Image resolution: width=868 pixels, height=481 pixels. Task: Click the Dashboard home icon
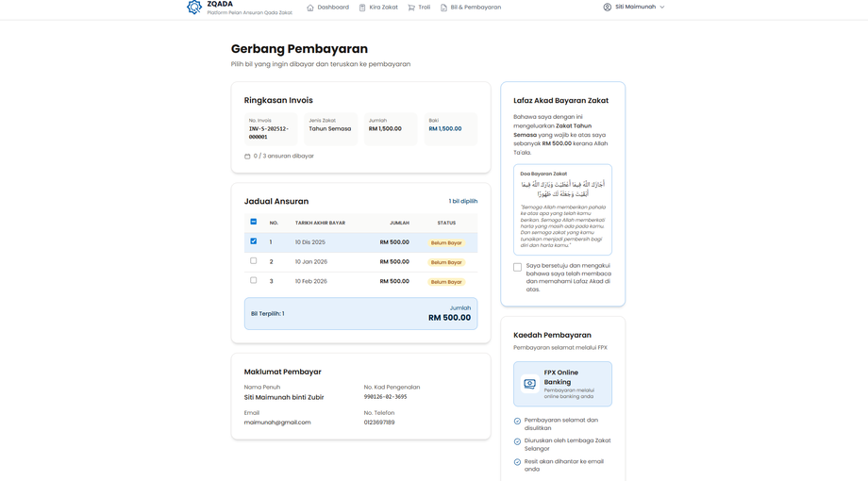[310, 8]
